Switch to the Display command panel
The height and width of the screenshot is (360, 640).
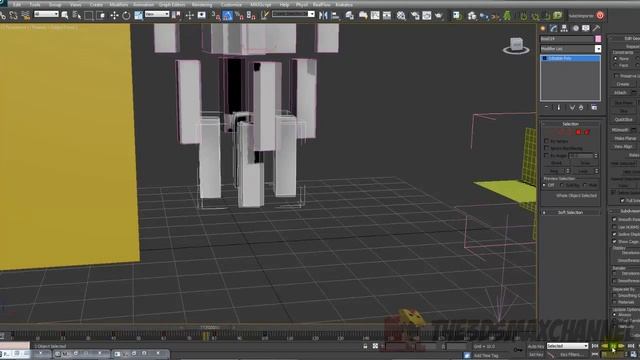pyautogui.click(x=586, y=28)
